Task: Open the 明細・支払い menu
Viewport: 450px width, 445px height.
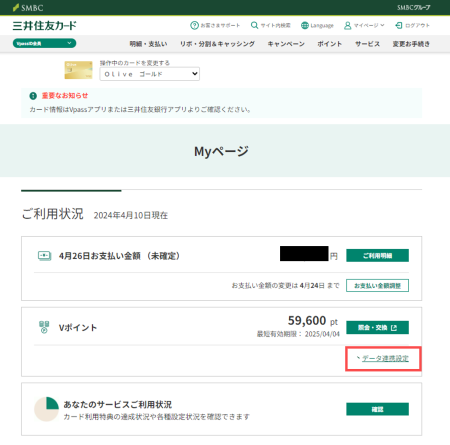Action: click(148, 44)
